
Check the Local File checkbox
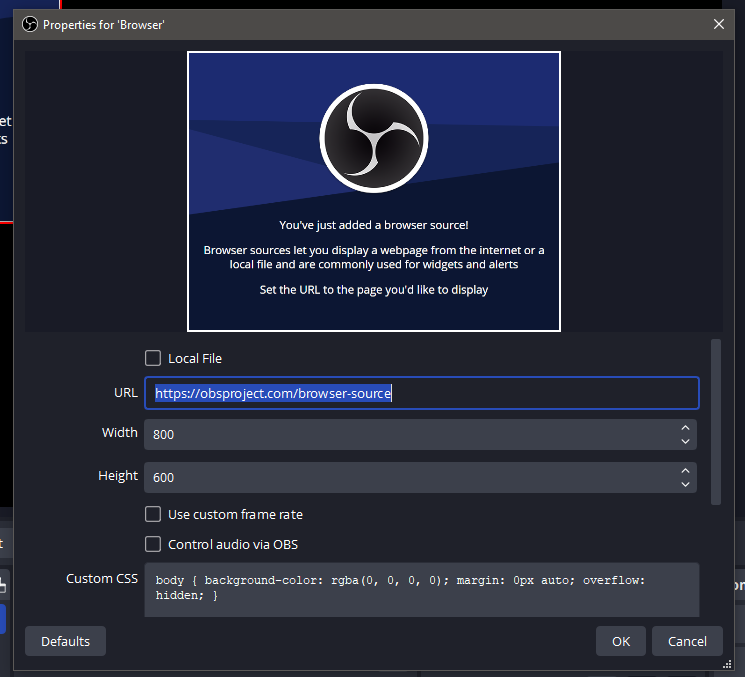click(153, 358)
